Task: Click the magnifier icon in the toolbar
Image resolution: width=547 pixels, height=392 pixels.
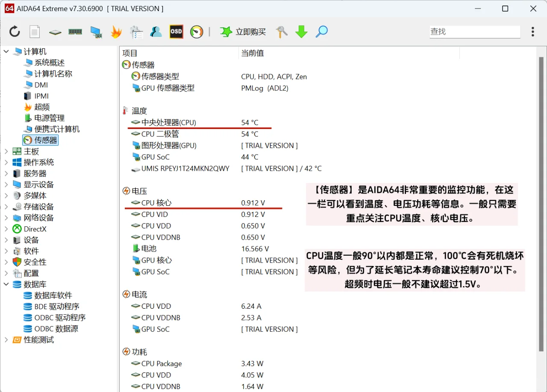Action: [x=322, y=32]
